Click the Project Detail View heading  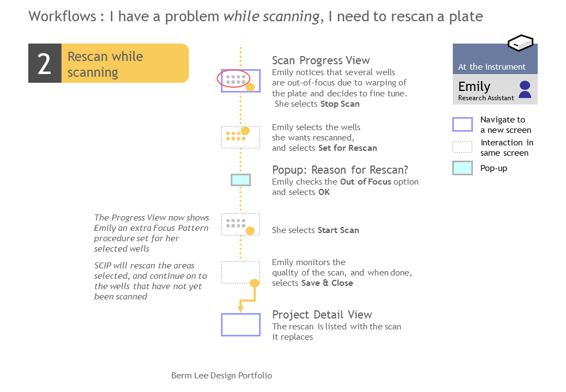(x=322, y=314)
